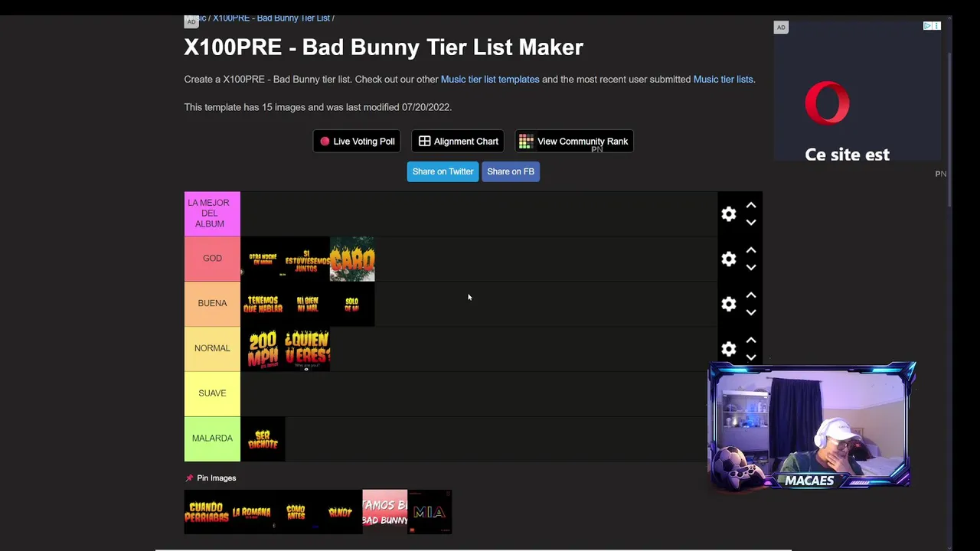The width and height of the screenshot is (980, 551).
Task: Move LA MEJOR DEL ALBUM row up arrow
Action: [751, 205]
